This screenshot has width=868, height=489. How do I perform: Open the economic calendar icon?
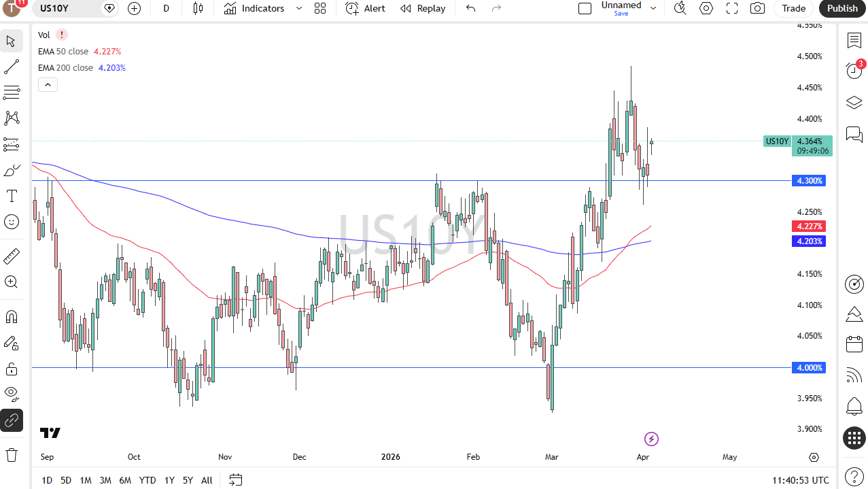point(854,344)
